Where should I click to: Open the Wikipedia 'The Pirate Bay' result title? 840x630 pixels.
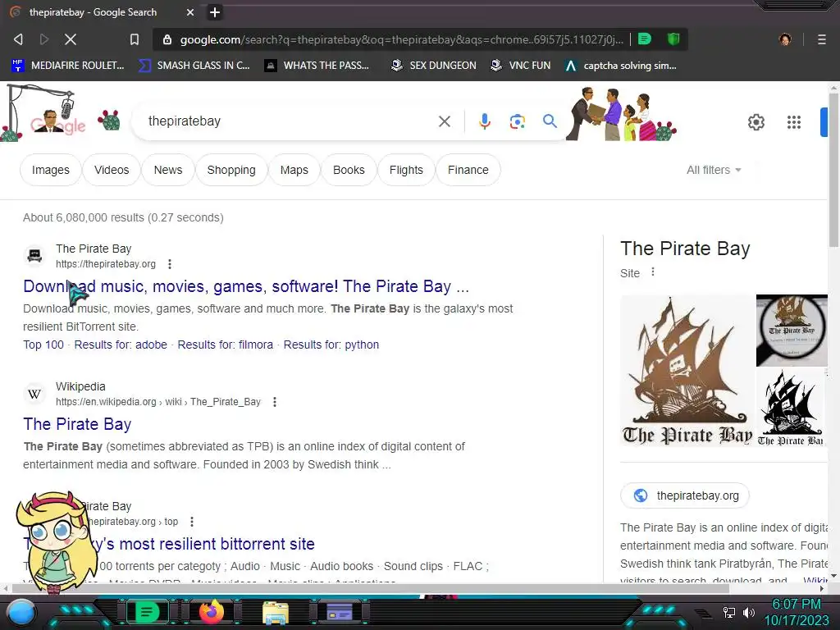(77, 424)
